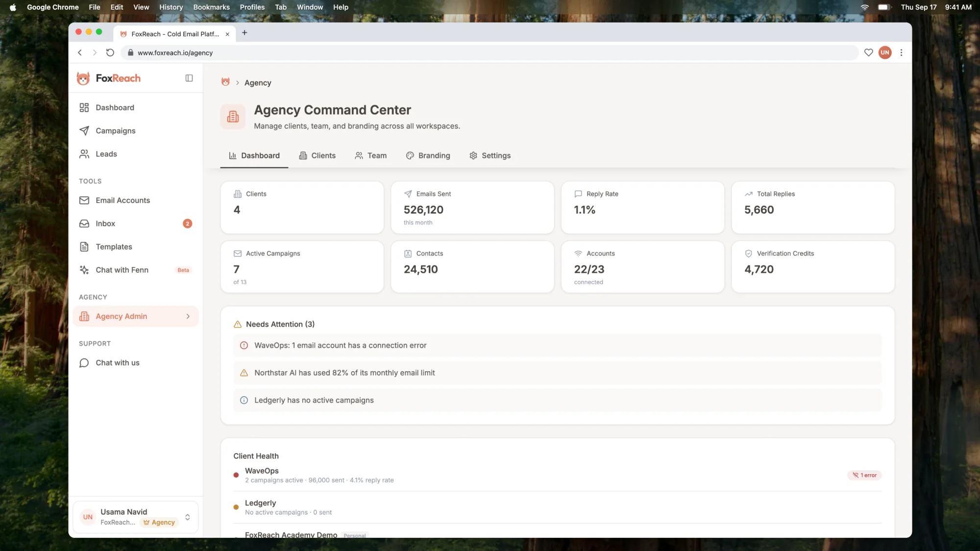Click the Contacts value 24,510
980x551 pixels.
[x=420, y=269]
